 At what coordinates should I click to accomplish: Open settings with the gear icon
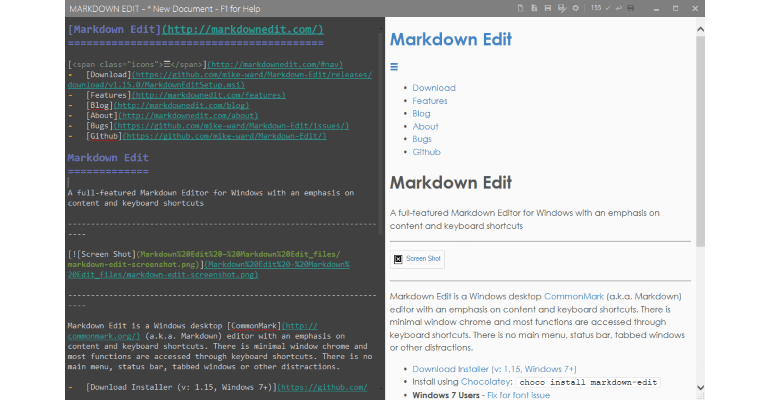(575, 8)
